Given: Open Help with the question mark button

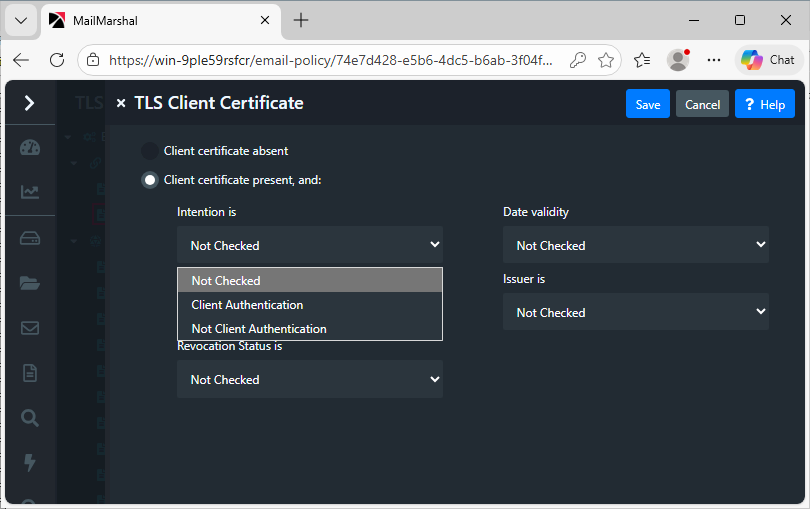Looking at the screenshot, I should [764, 104].
